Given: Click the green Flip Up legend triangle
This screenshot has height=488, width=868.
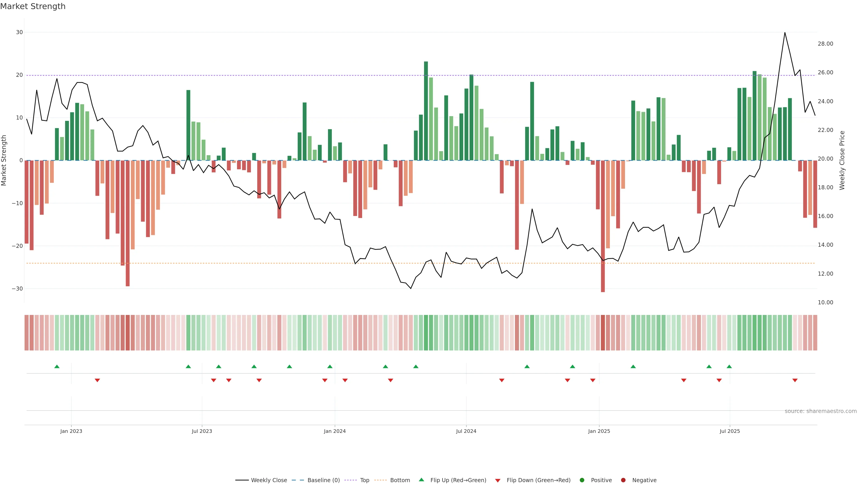Looking at the screenshot, I should tap(421, 480).
